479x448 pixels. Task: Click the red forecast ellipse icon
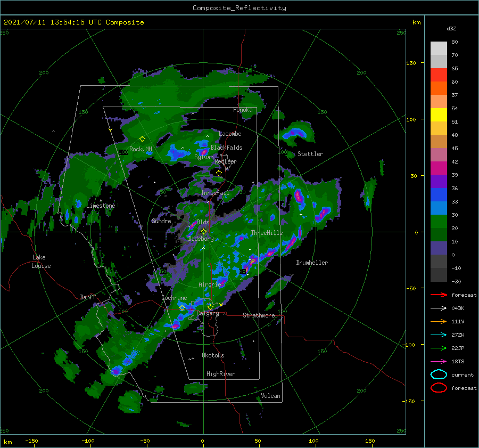point(439,388)
